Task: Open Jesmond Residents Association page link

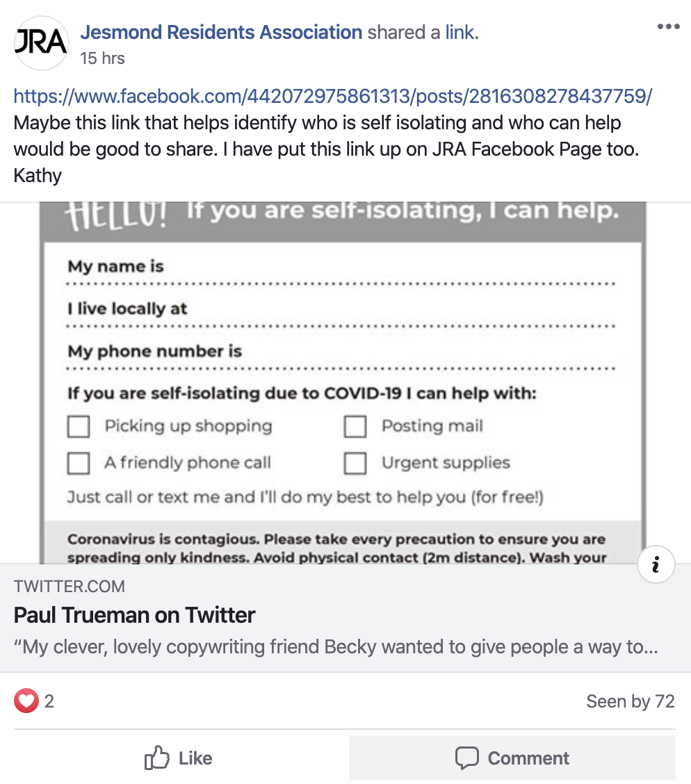Action: coord(221,32)
